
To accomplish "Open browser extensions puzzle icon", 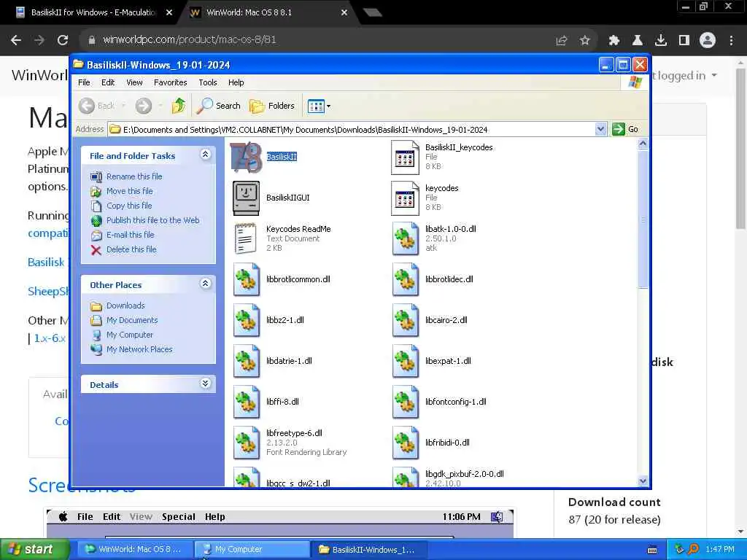I will (x=614, y=41).
